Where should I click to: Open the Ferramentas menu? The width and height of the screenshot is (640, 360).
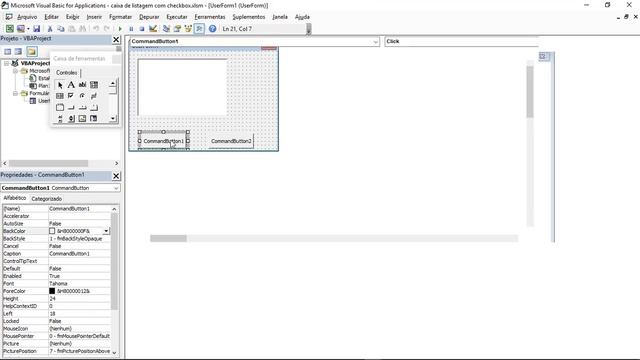(210, 17)
